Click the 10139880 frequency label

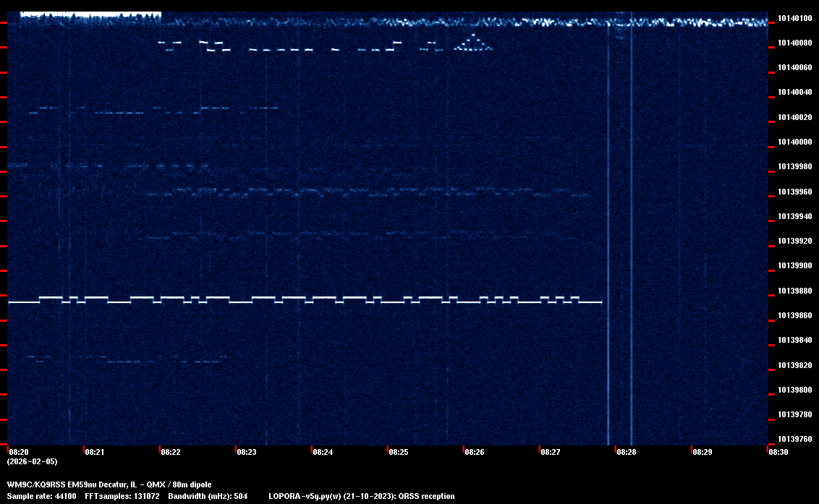tap(794, 291)
